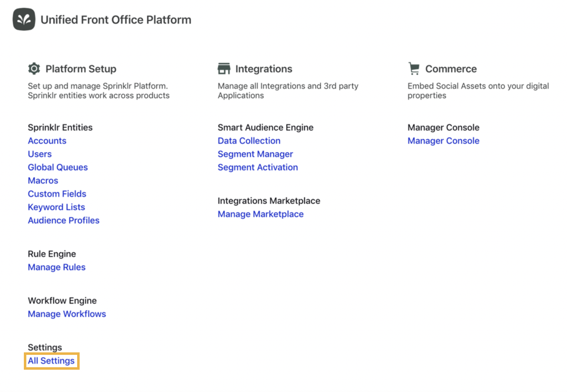The height and width of the screenshot is (392, 567).
Task: Click the black Manager Console subheading
Action: [x=443, y=127]
